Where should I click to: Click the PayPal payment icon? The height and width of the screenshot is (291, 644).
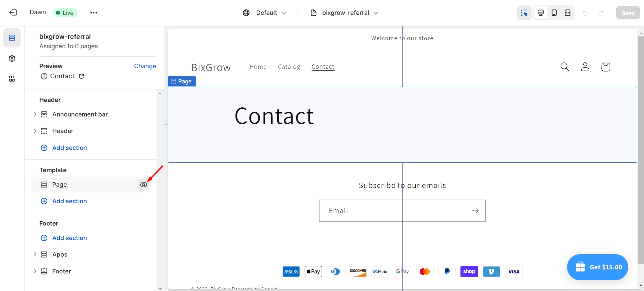tap(447, 271)
